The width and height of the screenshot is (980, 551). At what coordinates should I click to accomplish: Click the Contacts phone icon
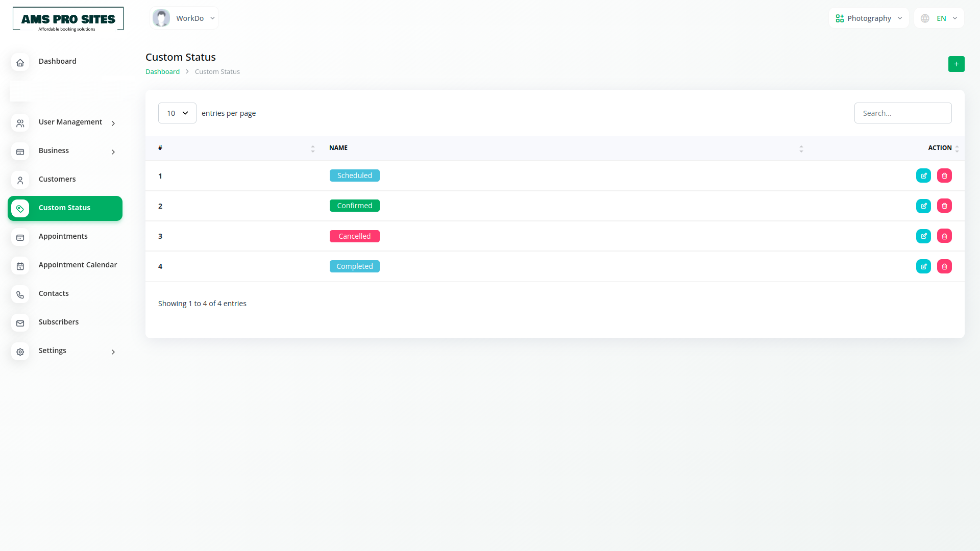click(x=20, y=294)
